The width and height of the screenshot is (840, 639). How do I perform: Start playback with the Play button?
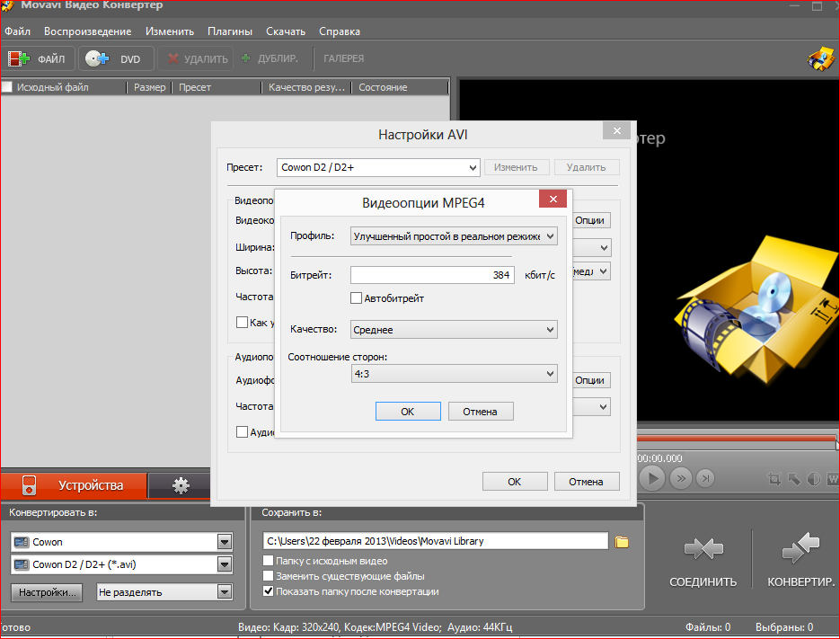(652, 477)
